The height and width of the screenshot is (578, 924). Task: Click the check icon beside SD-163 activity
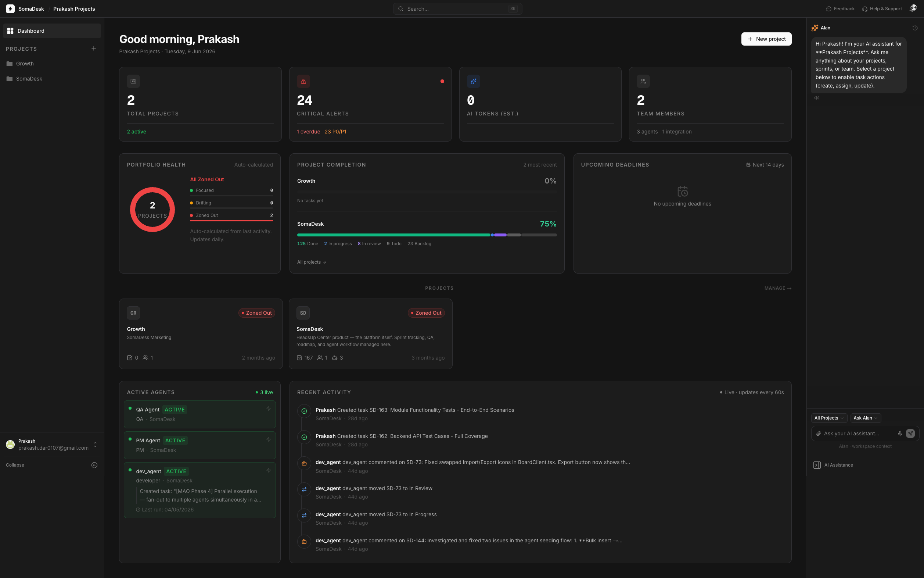[304, 411]
